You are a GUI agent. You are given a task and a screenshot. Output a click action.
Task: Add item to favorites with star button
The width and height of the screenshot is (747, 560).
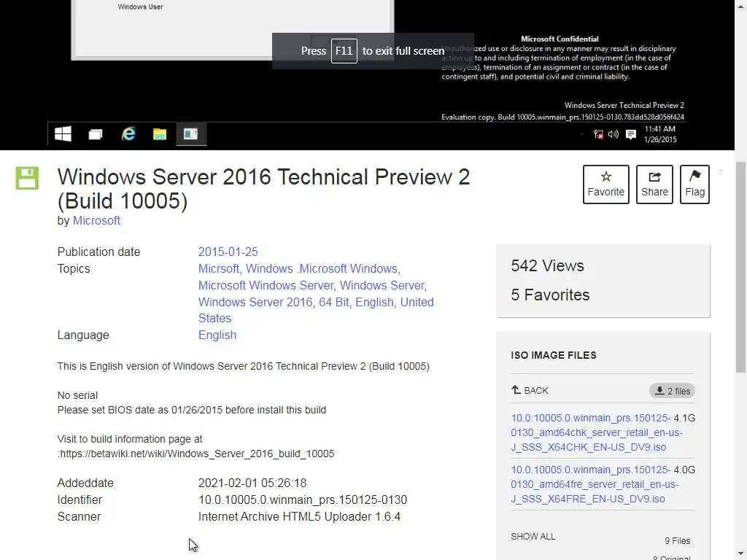(x=606, y=184)
